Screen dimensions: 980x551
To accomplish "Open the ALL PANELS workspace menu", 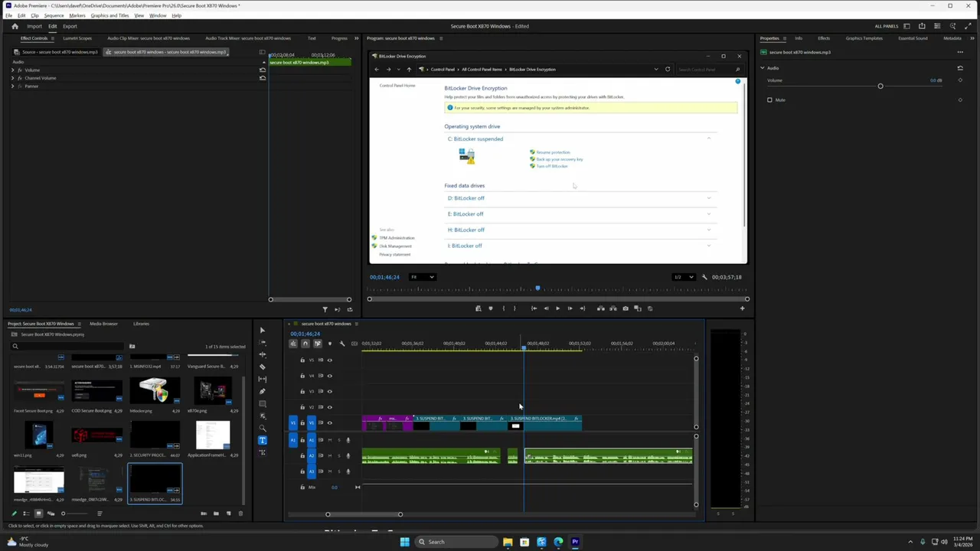I will tap(887, 26).
